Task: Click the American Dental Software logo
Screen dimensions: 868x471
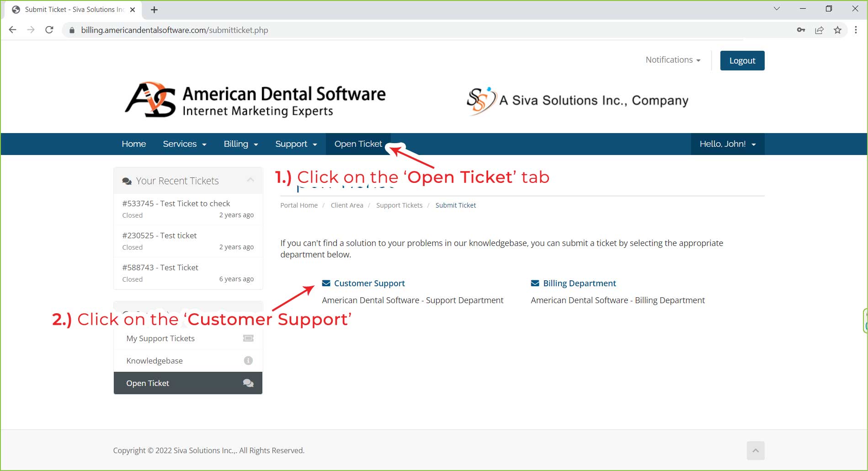Action: [x=255, y=100]
